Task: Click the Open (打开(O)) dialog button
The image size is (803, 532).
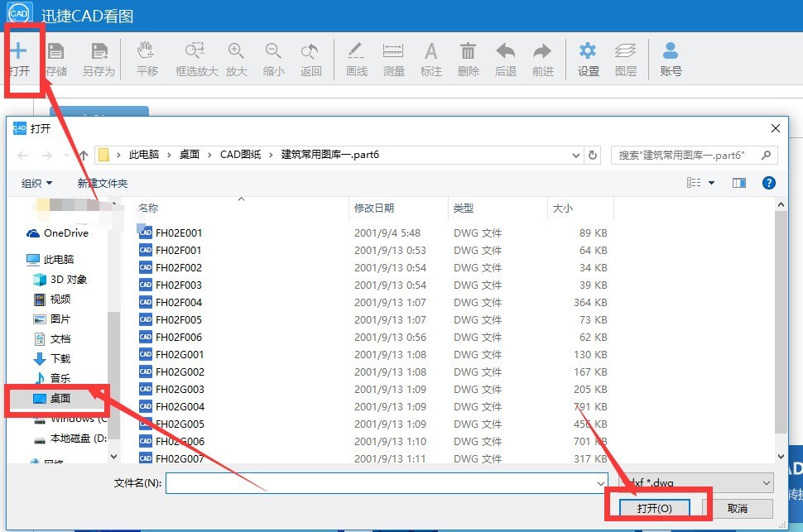Action: pyautogui.click(x=654, y=508)
